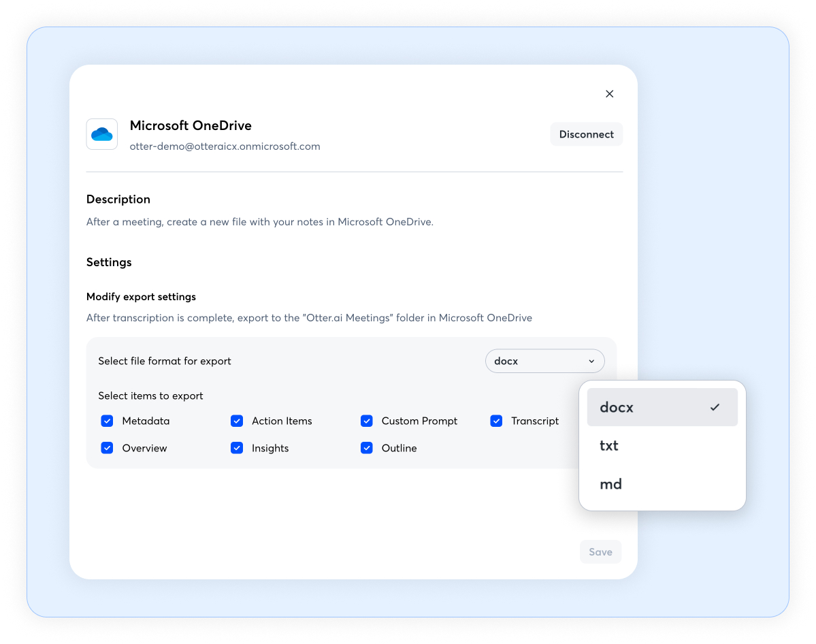Click the Modify export settings heading
The image size is (816, 644).
pos(141,297)
